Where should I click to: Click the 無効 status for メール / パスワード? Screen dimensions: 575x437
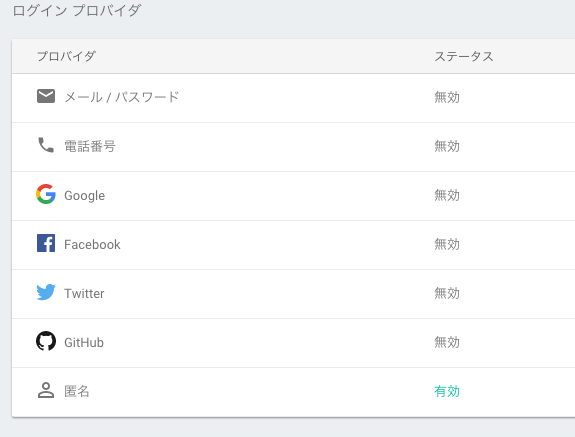[447, 97]
